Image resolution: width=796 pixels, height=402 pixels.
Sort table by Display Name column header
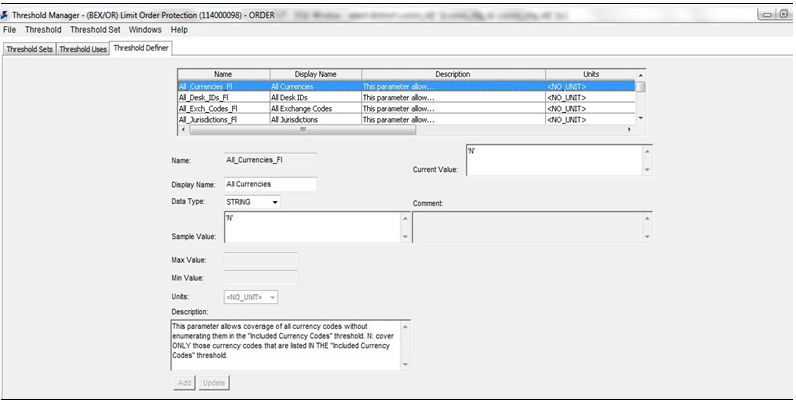pyautogui.click(x=315, y=74)
